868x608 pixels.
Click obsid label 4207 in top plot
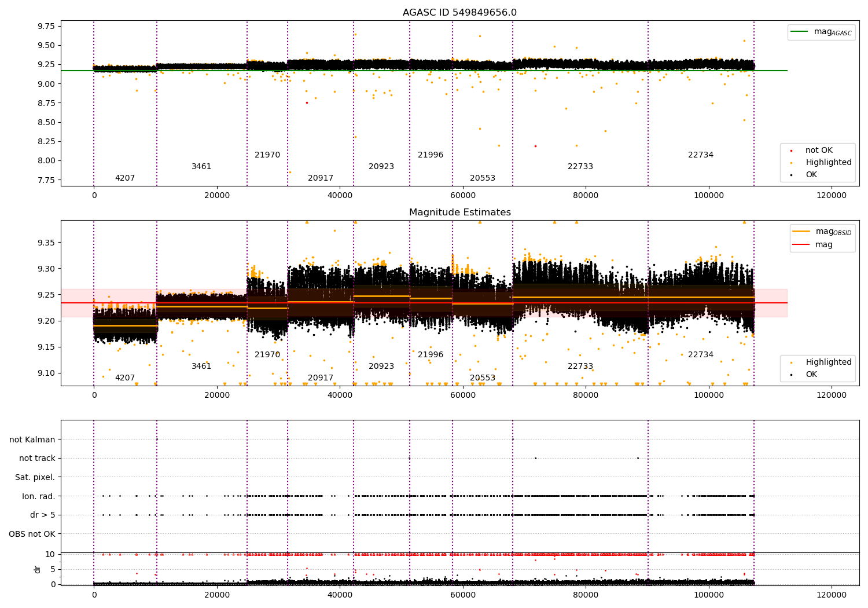pyautogui.click(x=125, y=178)
